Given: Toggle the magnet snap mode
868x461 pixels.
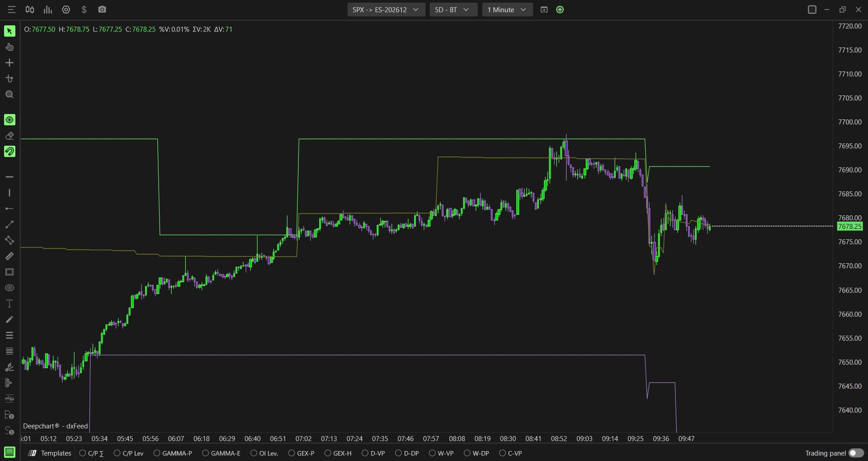Looking at the screenshot, I should point(9,152).
